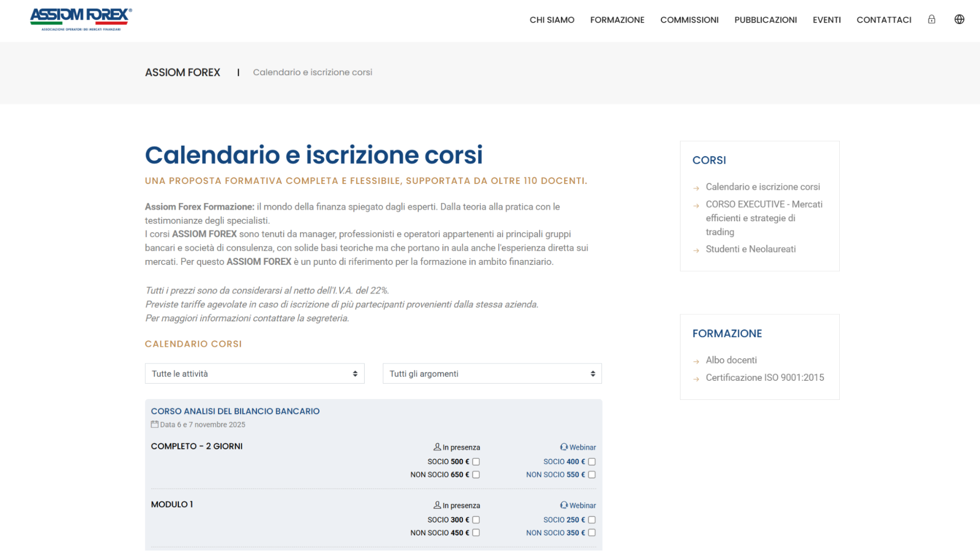
Task: Open the PUBBLICAZIONI menu item
Action: pyautogui.click(x=765, y=20)
